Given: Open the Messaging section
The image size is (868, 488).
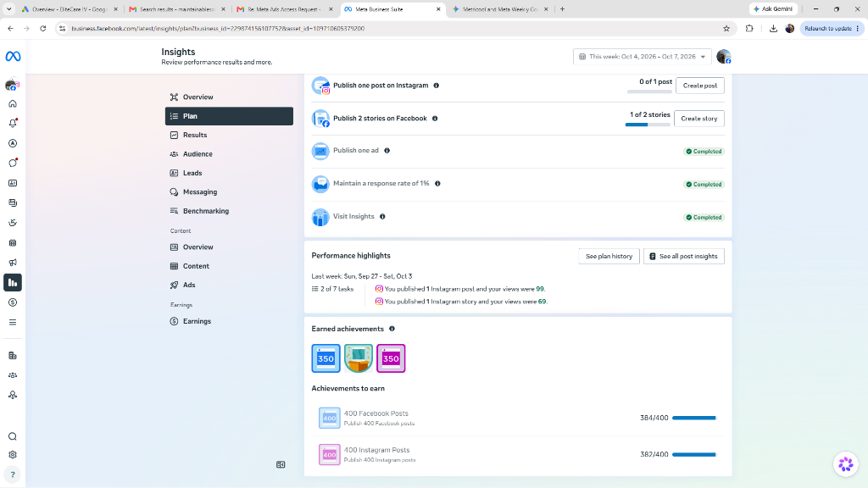Looking at the screenshot, I should coord(229,192).
